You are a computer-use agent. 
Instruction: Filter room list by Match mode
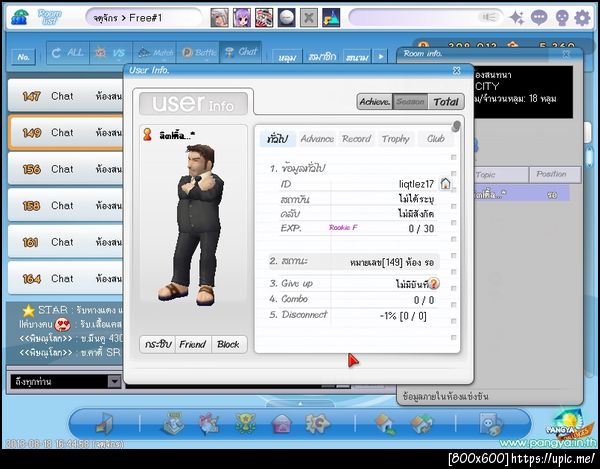point(154,52)
